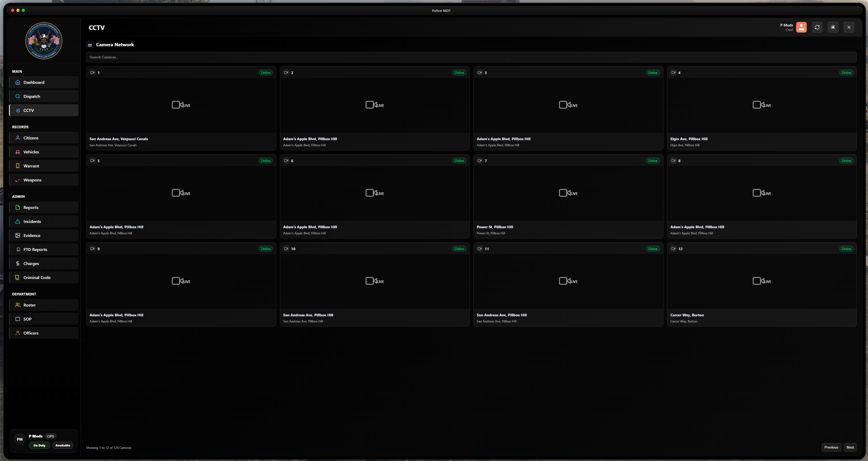Open the Officers page

click(44, 333)
